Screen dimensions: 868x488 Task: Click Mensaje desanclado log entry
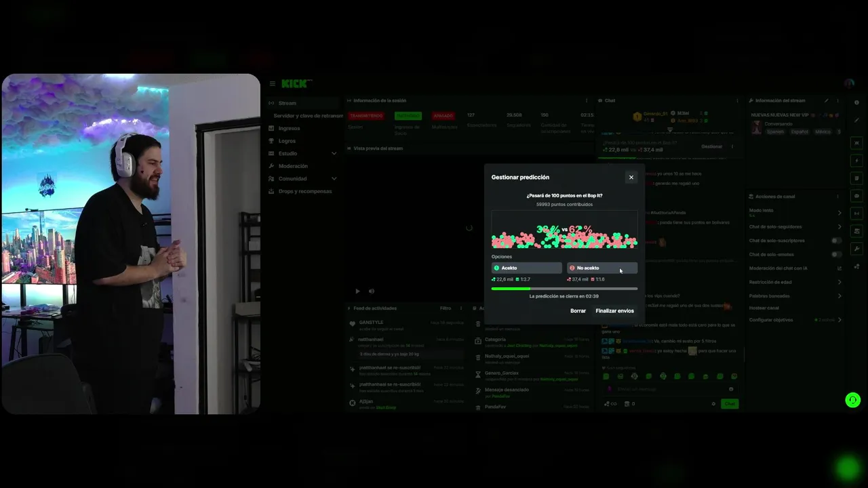point(532,392)
